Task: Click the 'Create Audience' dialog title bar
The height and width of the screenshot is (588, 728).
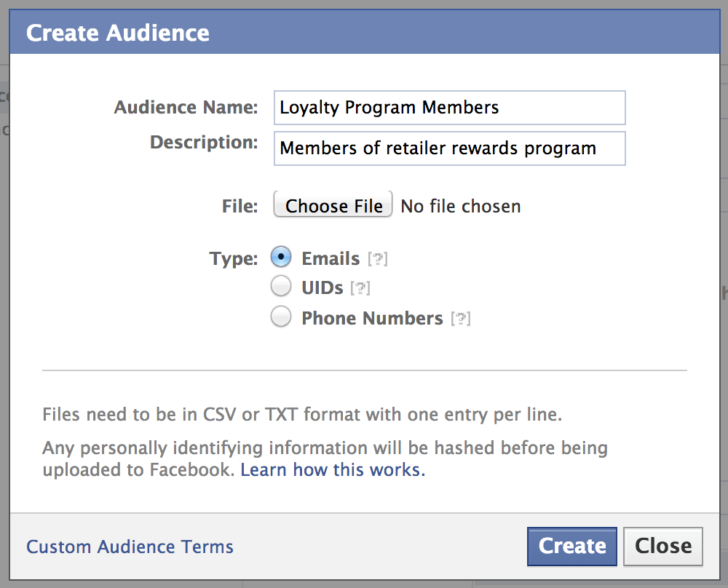Action: coord(365,32)
